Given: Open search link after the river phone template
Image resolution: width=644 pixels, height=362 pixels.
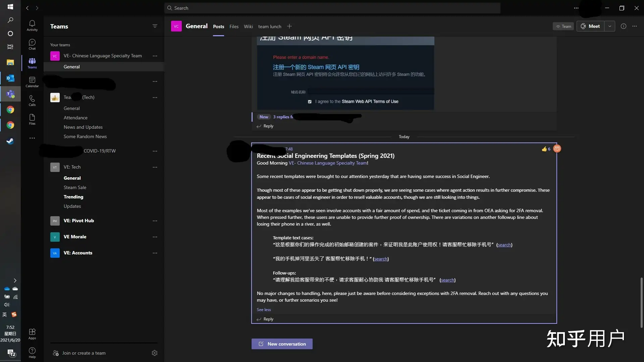Looking at the screenshot, I should tap(381, 259).
